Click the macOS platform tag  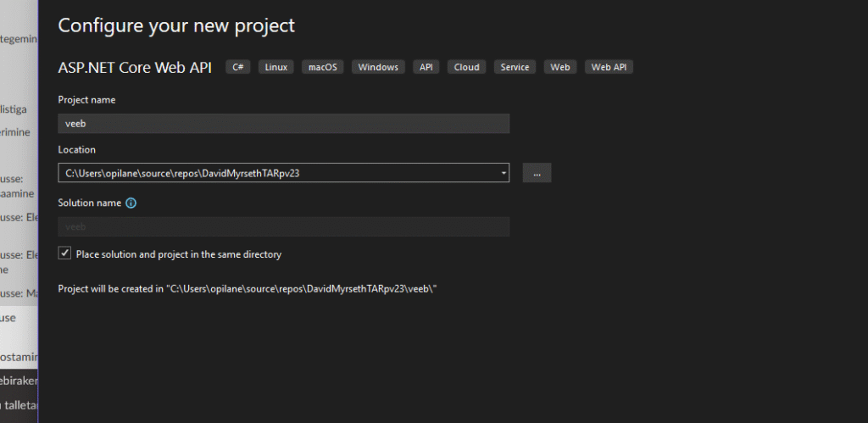[x=322, y=68]
